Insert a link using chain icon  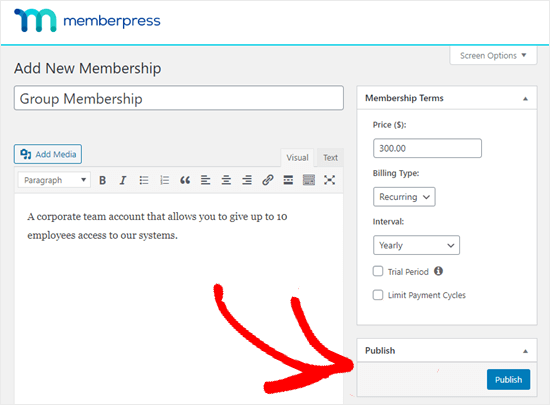[x=268, y=180]
